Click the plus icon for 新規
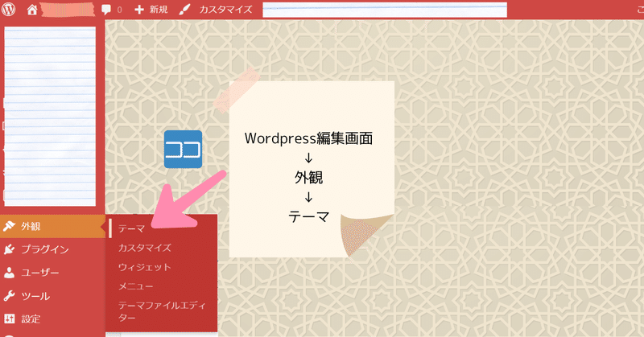The width and height of the screenshot is (644, 337). point(139,10)
